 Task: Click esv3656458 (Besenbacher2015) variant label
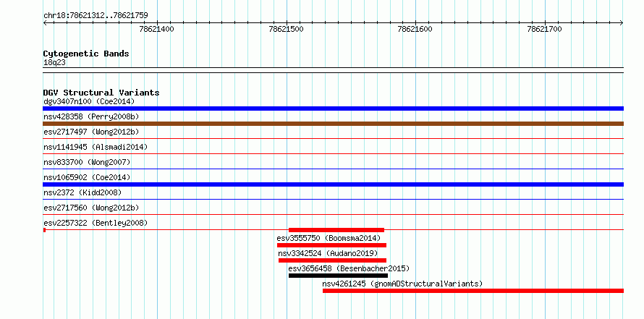[349, 268]
